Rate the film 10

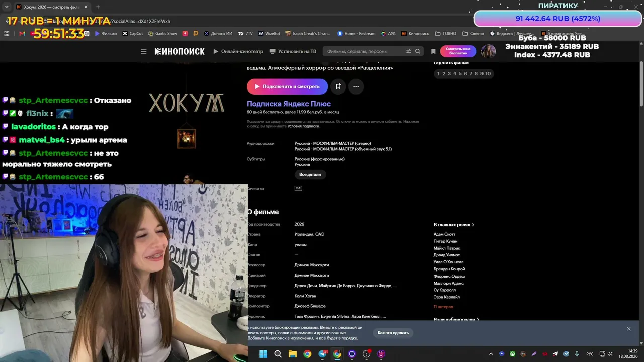tap(488, 74)
